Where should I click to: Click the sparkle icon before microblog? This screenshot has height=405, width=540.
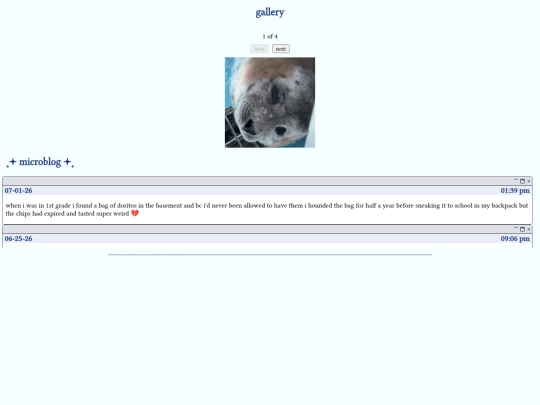pyautogui.click(x=12, y=162)
